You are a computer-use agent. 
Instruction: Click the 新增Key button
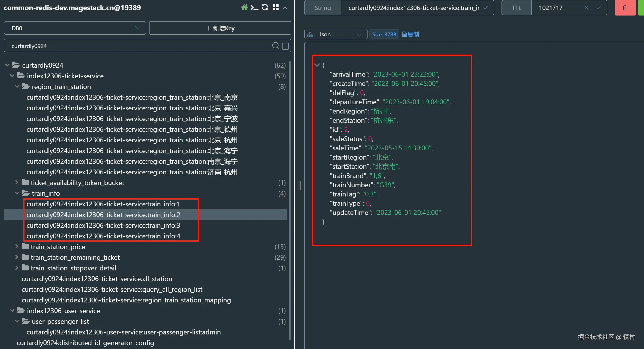220,28
